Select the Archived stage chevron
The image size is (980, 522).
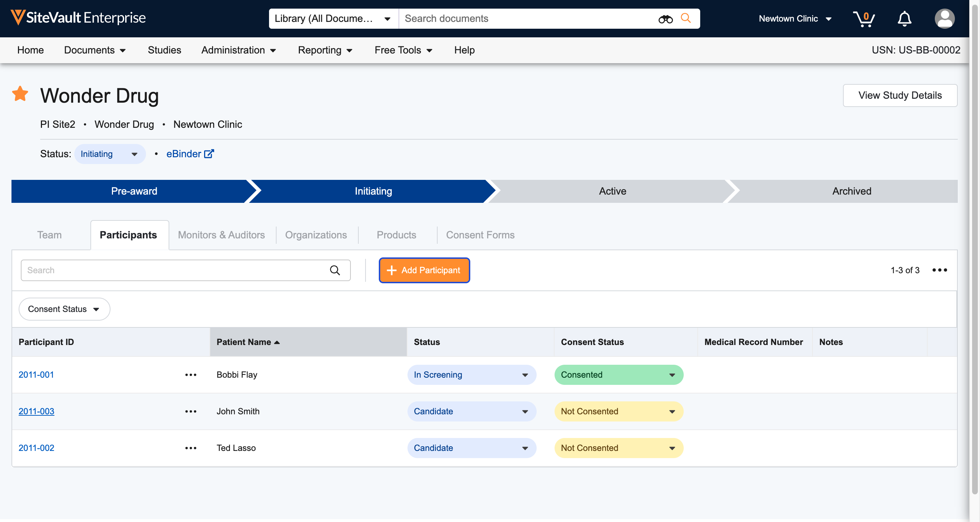[x=852, y=191]
